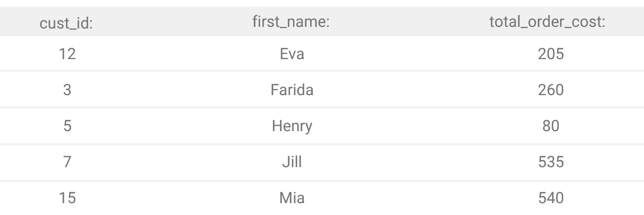The image size is (644, 215).
Task: Sort by the first_name column header
Action: pyautogui.click(x=292, y=23)
